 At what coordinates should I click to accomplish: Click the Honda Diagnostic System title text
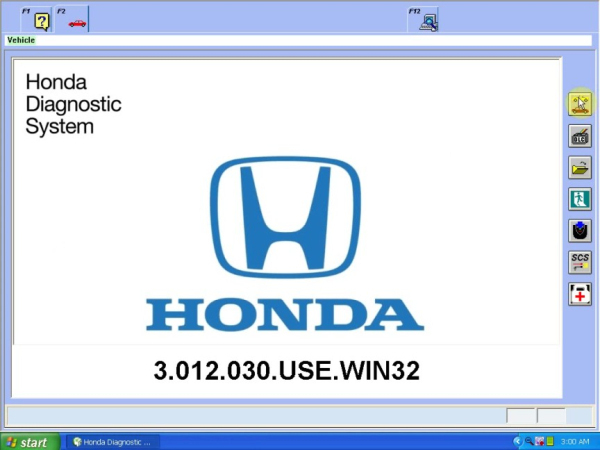pos(73,104)
